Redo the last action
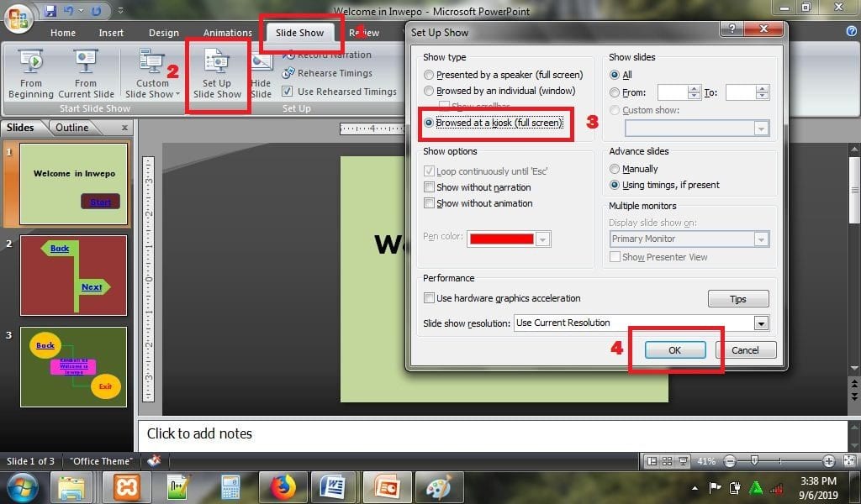The image size is (861, 504). point(96,10)
